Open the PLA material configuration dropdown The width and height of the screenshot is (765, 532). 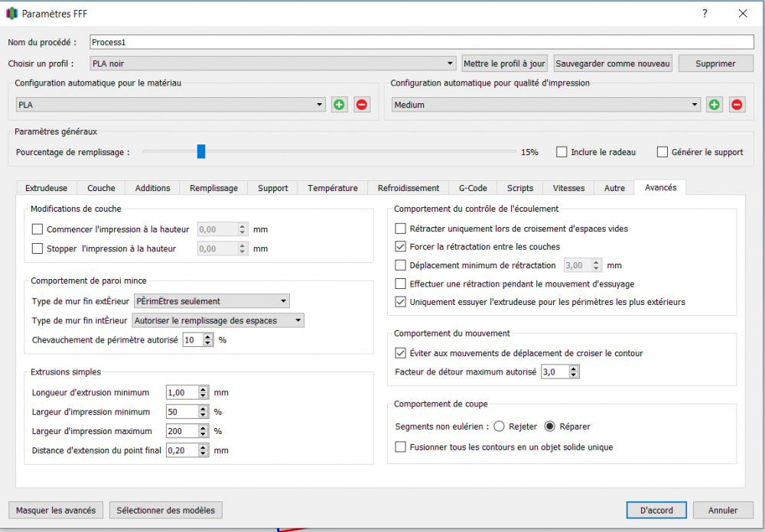click(171, 105)
